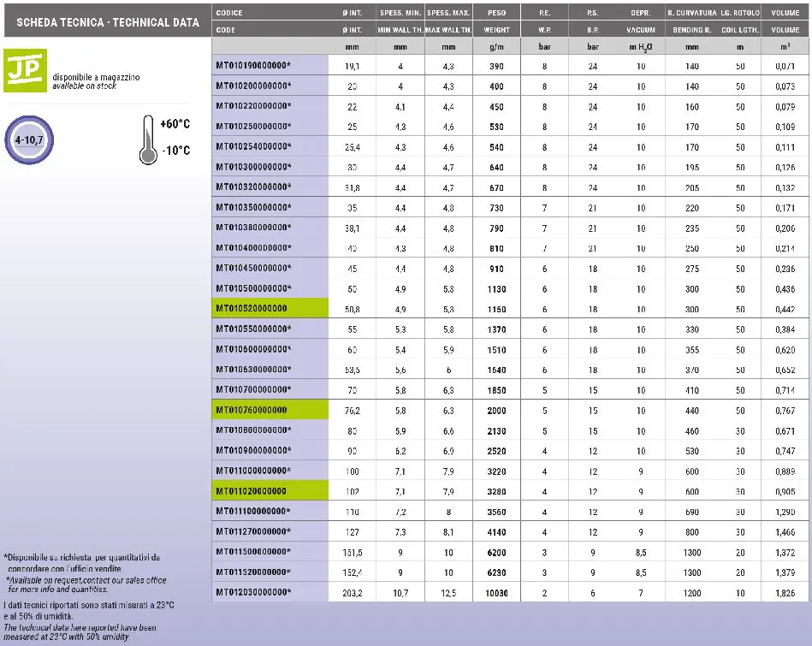Click the -10°C minimum temperature label
The height and width of the screenshot is (646, 812).
point(175,151)
